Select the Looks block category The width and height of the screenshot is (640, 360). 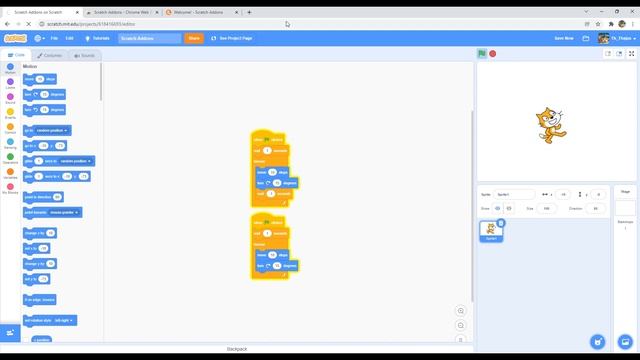click(10, 84)
